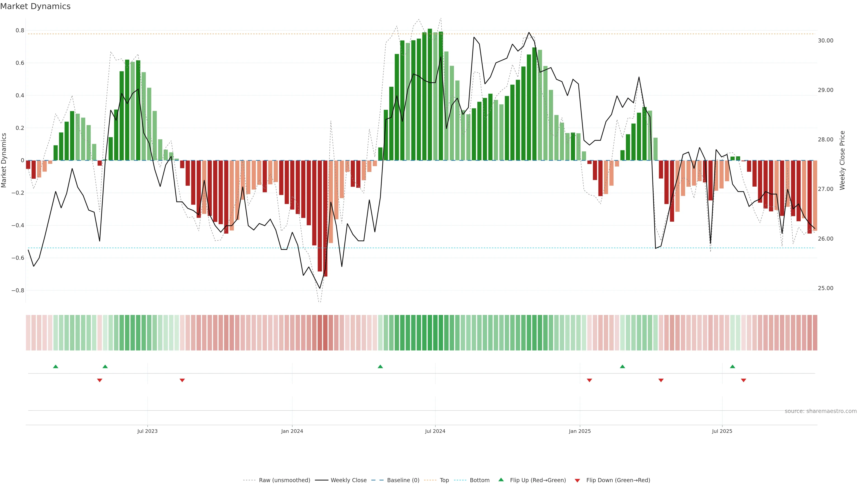The height and width of the screenshot is (488, 868).
Task: Click the green Flip Up marker before Jul 2024
Action: pyautogui.click(x=380, y=366)
